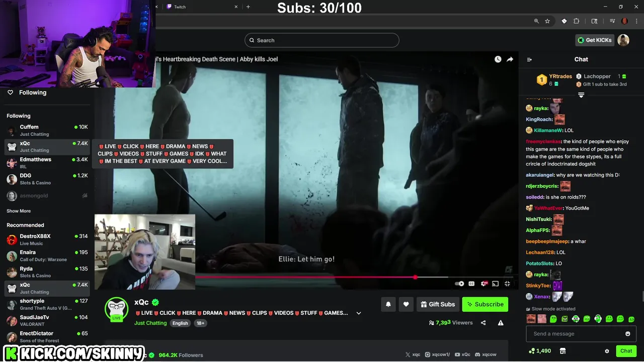The height and width of the screenshot is (362, 644).
Task: Expand the stream title with the chevron
Action: [359, 313]
